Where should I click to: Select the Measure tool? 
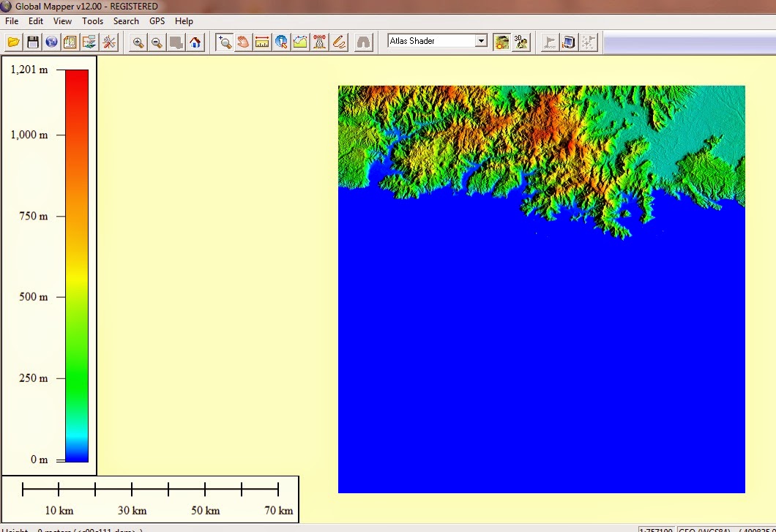point(261,42)
